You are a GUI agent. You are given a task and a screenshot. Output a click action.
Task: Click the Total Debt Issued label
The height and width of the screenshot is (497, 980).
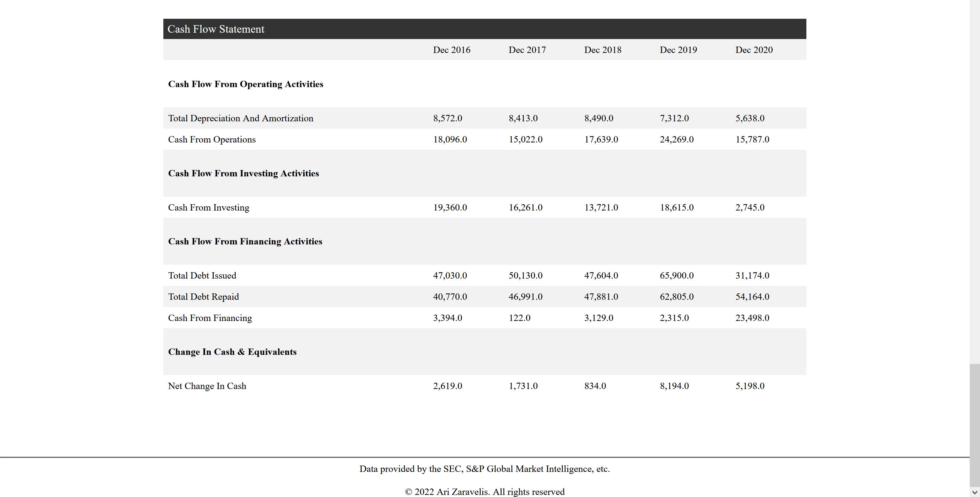click(x=202, y=276)
